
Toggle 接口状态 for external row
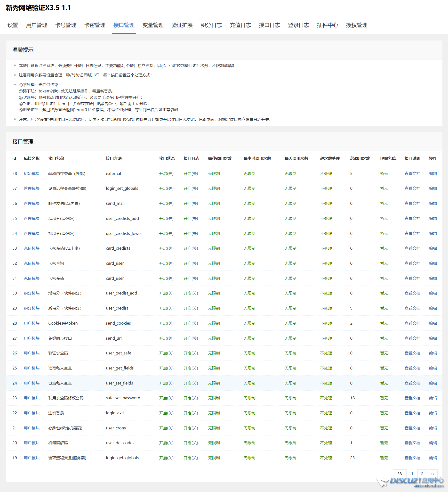[166, 173]
